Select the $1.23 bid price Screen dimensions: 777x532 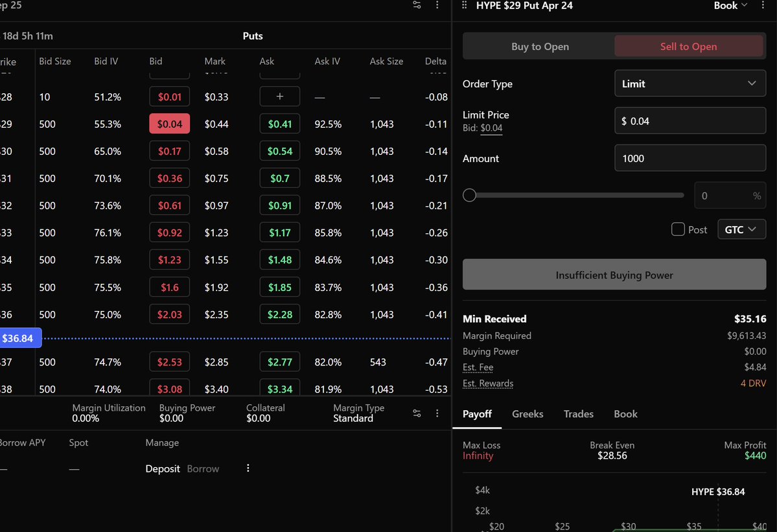tap(170, 260)
